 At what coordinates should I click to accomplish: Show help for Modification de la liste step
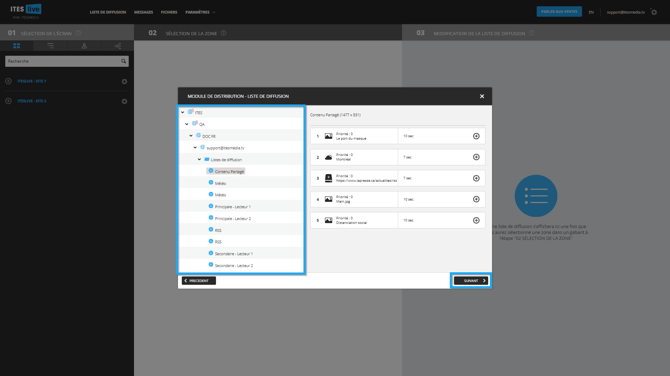tap(532, 33)
